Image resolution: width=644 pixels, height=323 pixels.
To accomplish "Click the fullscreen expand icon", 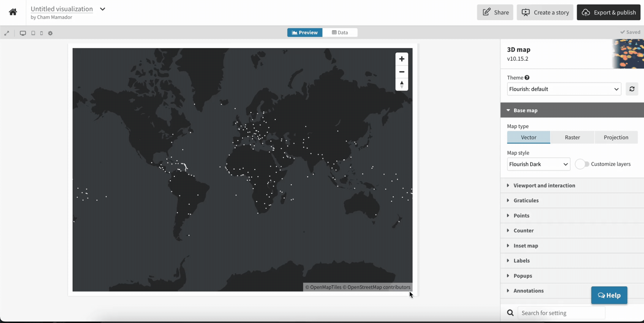I will (7, 33).
